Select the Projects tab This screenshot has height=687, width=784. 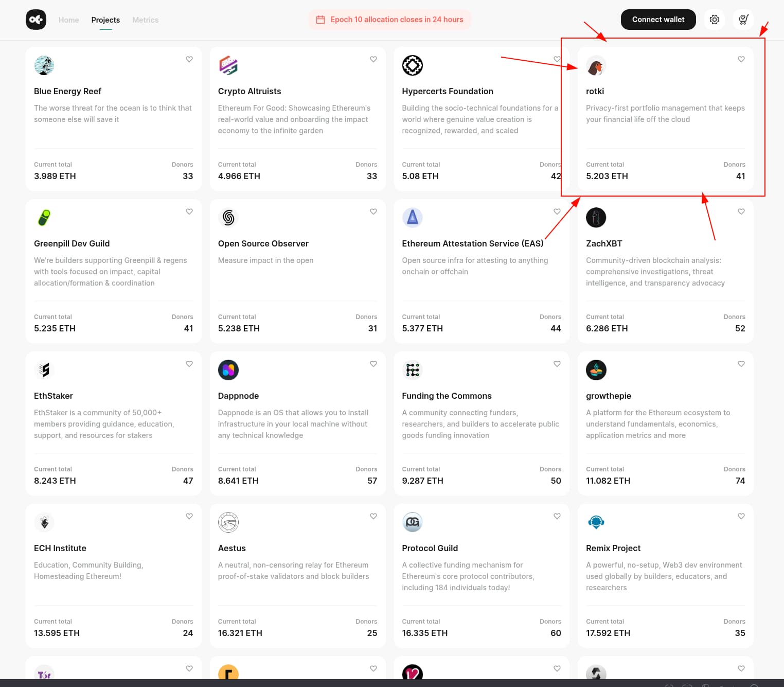point(105,20)
